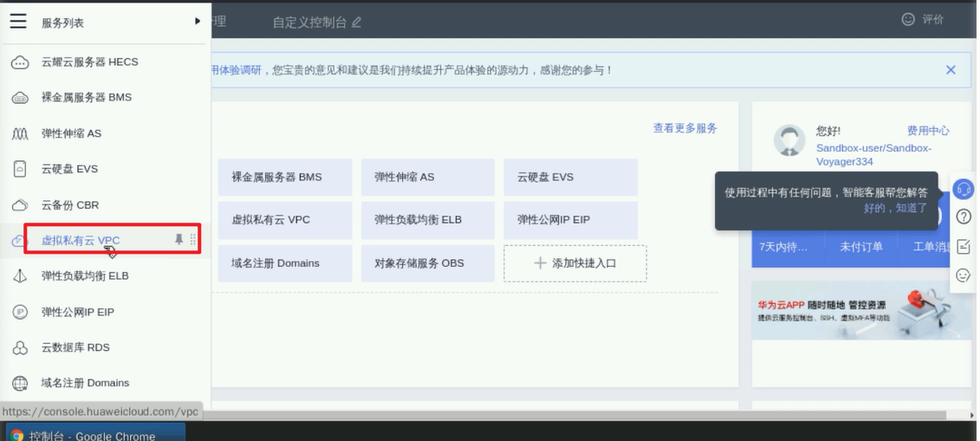Open 云备份 CBR in sidebar

click(70, 204)
